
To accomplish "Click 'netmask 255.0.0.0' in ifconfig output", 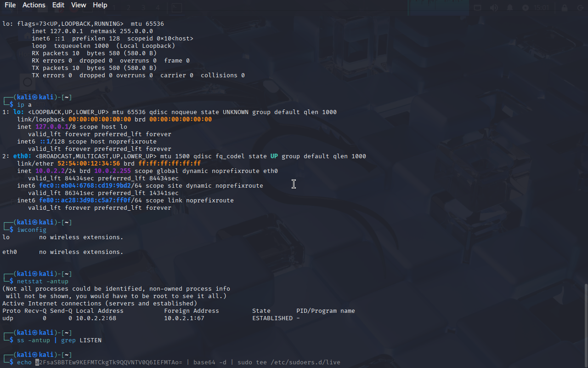I will pos(122,31).
